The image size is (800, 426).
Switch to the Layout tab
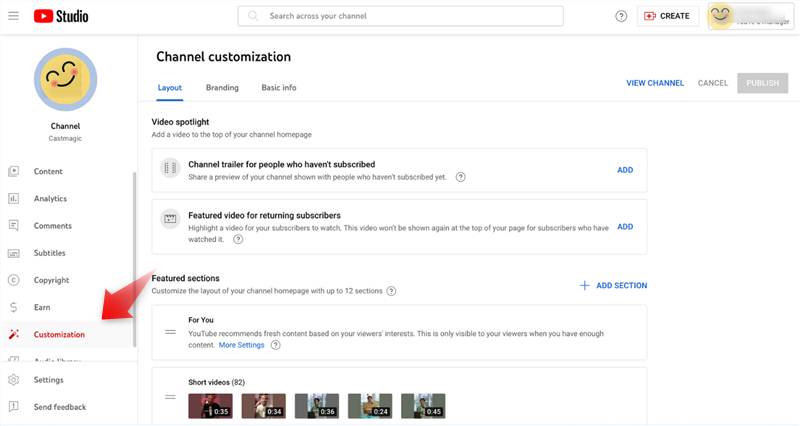(x=169, y=88)
